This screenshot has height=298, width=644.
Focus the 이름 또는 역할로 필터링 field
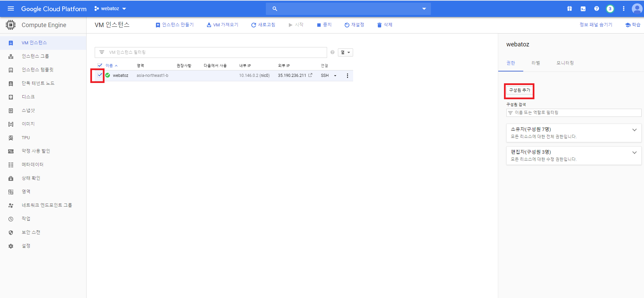[x=574, y=112]
